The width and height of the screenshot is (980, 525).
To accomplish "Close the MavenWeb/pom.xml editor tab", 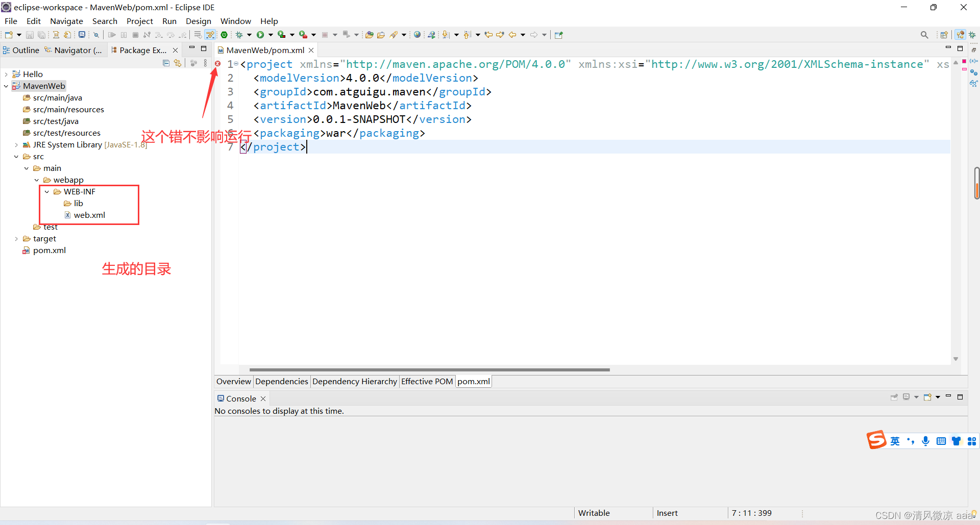I will point(311,50).
